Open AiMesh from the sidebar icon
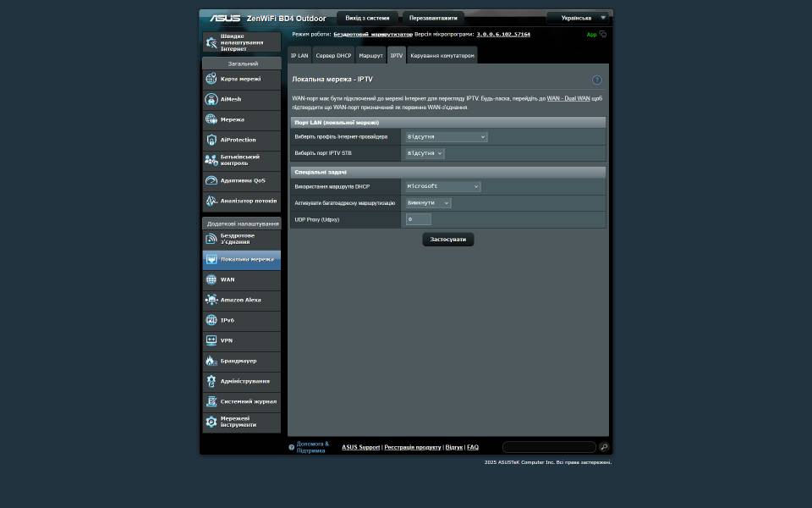 [x=211, y=99]
